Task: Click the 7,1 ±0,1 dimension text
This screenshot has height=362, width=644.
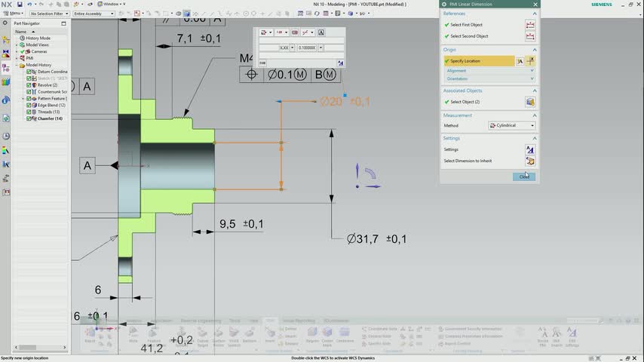Action: [x=199, y=38]
